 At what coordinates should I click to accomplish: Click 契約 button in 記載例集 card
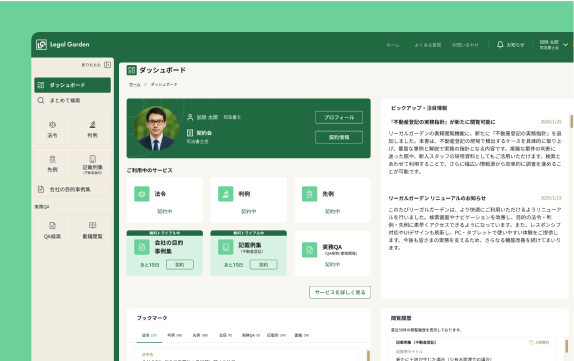coord(264,265)
